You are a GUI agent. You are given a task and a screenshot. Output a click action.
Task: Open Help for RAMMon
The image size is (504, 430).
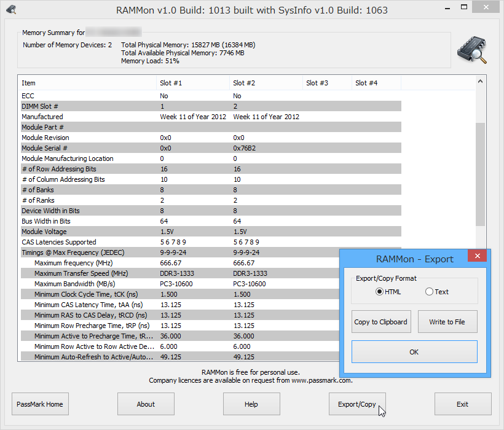pyautogui.click(x=251, y=404)
